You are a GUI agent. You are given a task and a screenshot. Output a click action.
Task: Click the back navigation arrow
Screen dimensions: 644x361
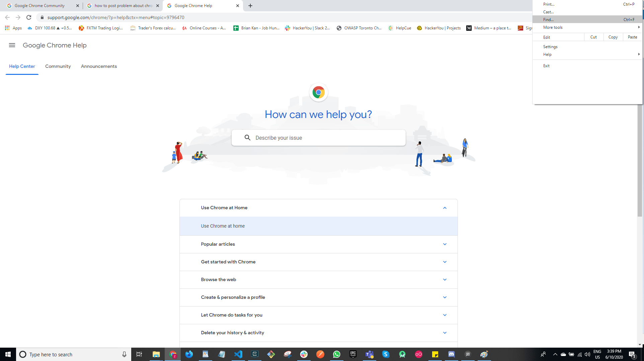7,17
